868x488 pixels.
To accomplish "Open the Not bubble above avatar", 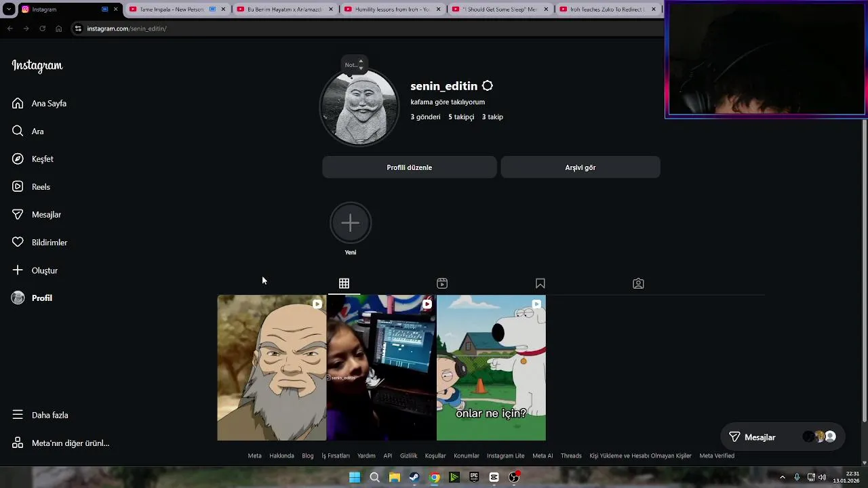I will tap(354, 64).
